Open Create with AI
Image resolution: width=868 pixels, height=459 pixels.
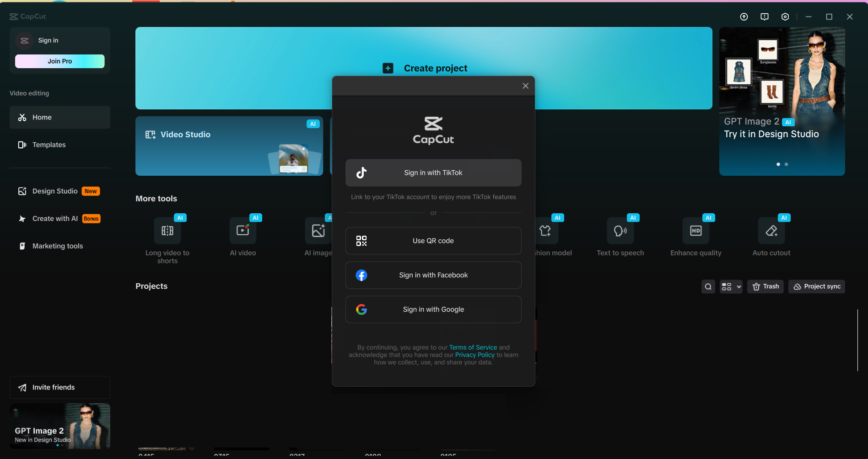pyautogui.click(x=60, y=219)
